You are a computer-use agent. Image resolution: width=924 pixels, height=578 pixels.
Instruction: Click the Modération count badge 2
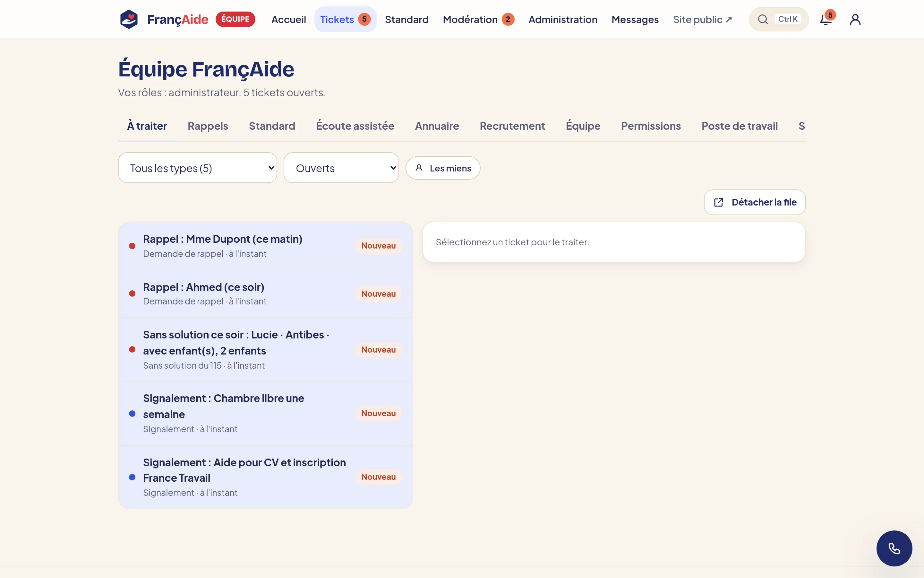(508, 19)
